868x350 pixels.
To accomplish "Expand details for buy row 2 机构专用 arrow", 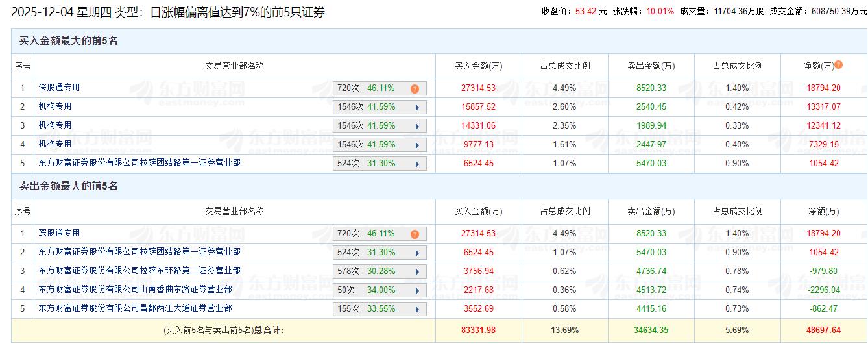I will pos(416,108).
